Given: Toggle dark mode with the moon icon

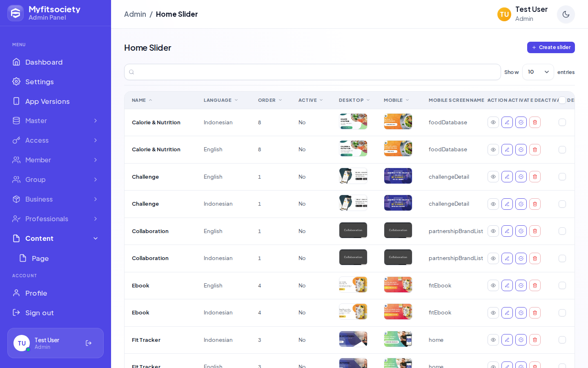Looking at the screenshot, I should click(566, 14).
